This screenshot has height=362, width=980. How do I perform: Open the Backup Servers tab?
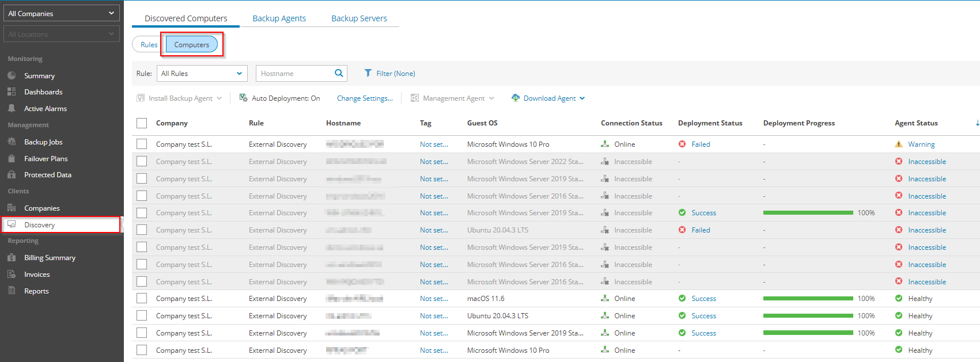[359, 18]
